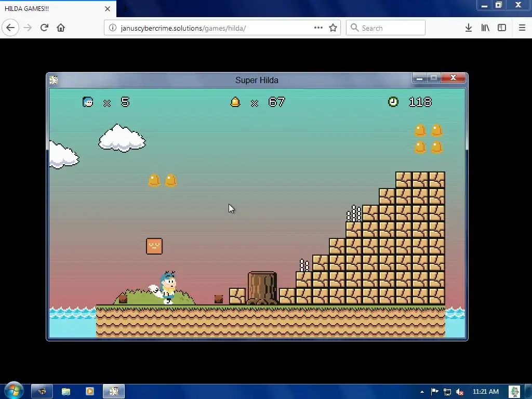This screenshot has width=532, height=399.
Task: Click the green timer clock icon
Action: (x=393, y=102)
